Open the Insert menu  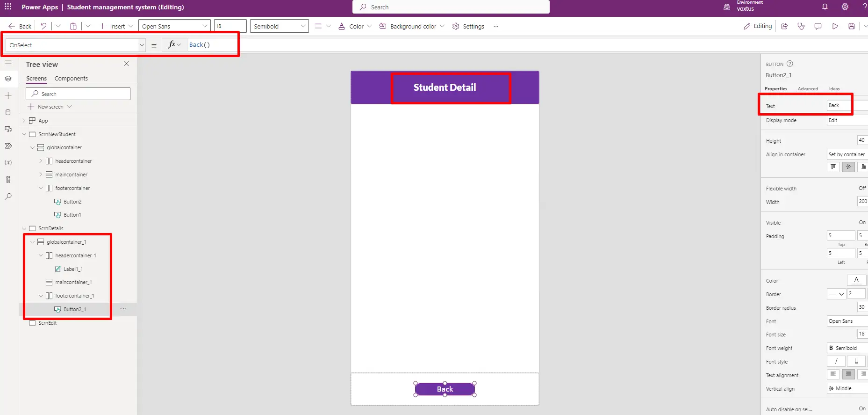(x=116, y=26)
